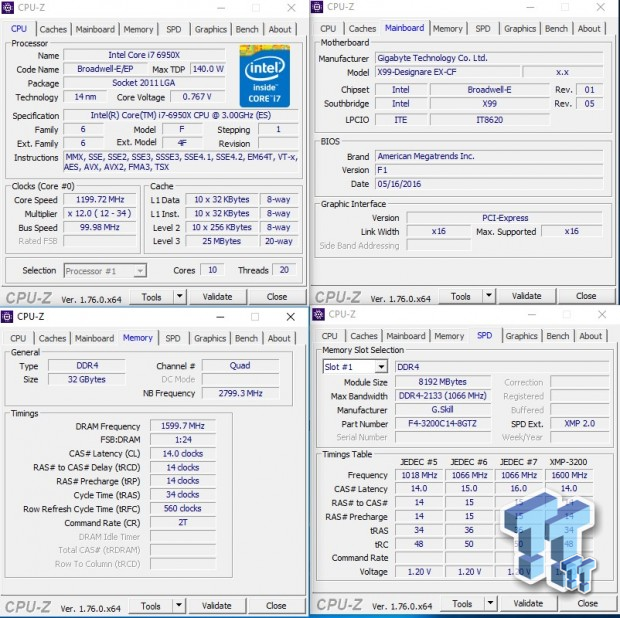Click CPU-Z app icon in Memory window title
The height and width of the screenshot is (618, 620).
7,317
